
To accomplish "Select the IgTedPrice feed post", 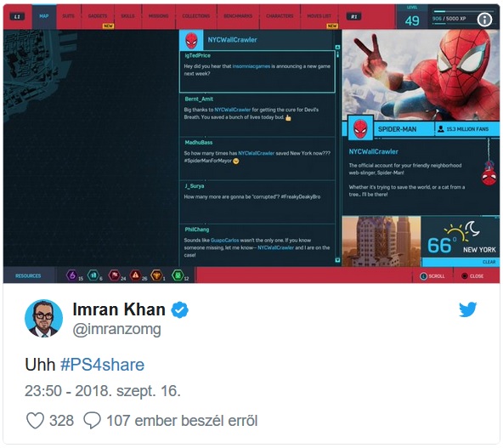I will pos(257,71).
